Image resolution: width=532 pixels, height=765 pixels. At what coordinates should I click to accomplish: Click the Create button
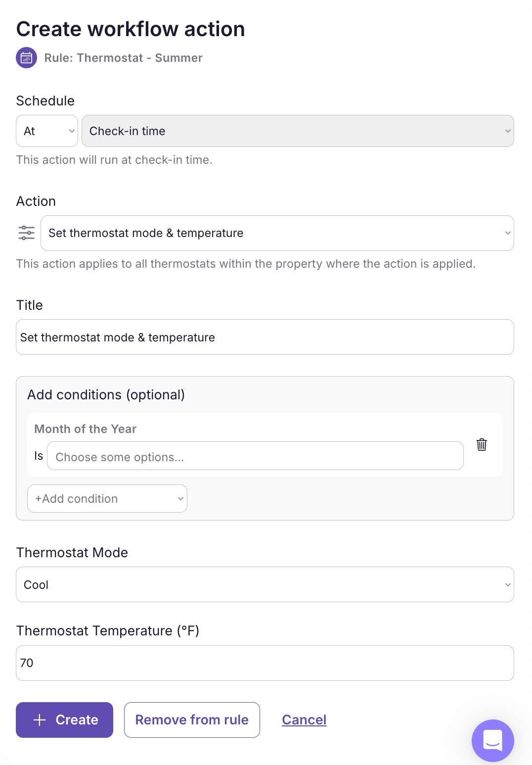click(64, 720)
